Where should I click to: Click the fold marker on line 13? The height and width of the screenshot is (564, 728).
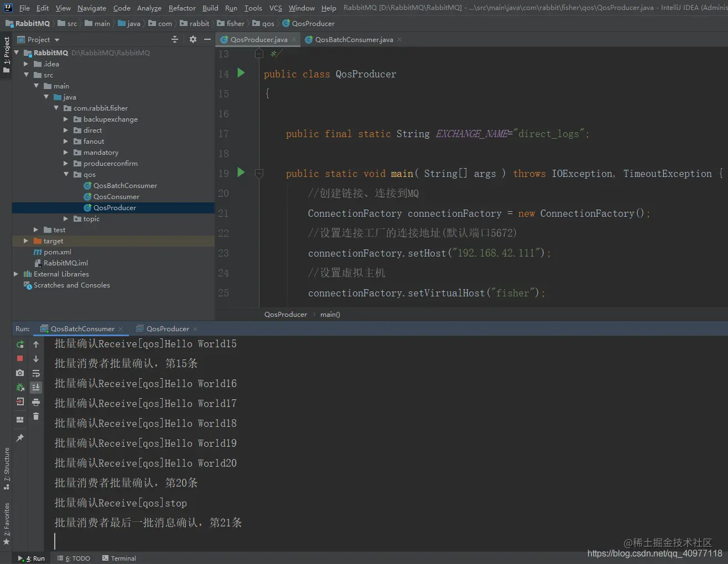coord(259,54)
